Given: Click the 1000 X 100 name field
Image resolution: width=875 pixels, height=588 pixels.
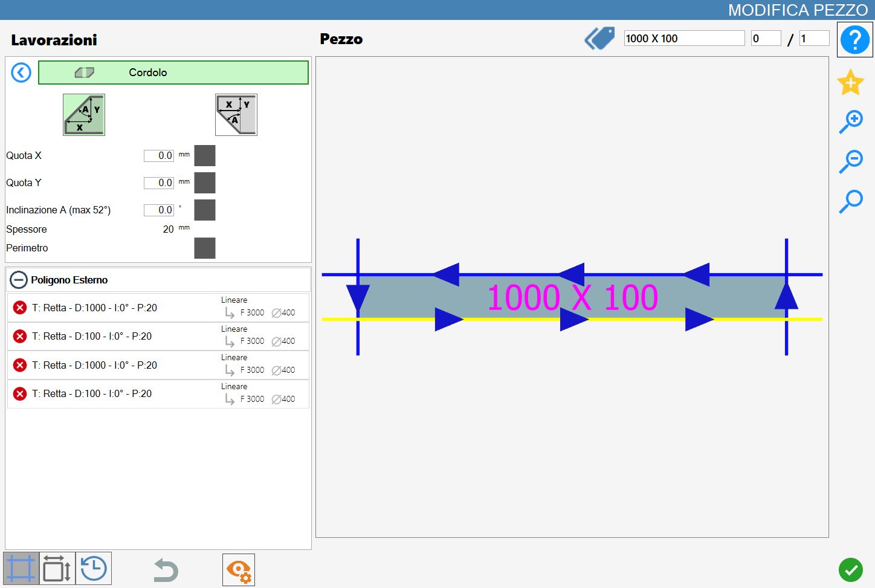Looking at the screenshot, I should click(x=684, y=39).
